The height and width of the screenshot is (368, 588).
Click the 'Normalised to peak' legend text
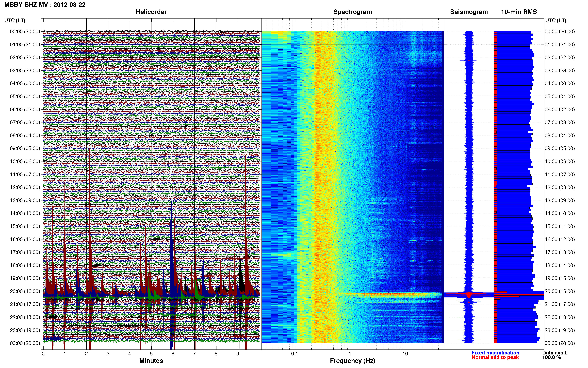click(x=495, y=357)
